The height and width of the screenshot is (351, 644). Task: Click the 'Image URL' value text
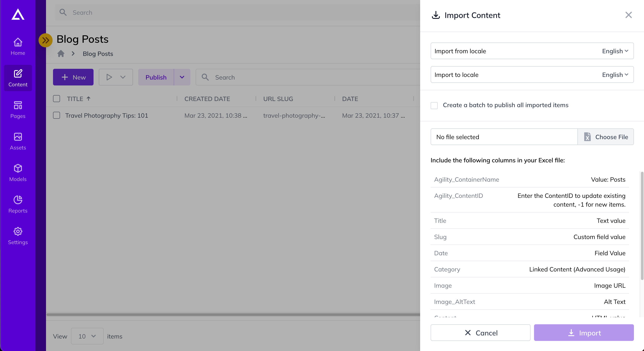pos(610,285)
